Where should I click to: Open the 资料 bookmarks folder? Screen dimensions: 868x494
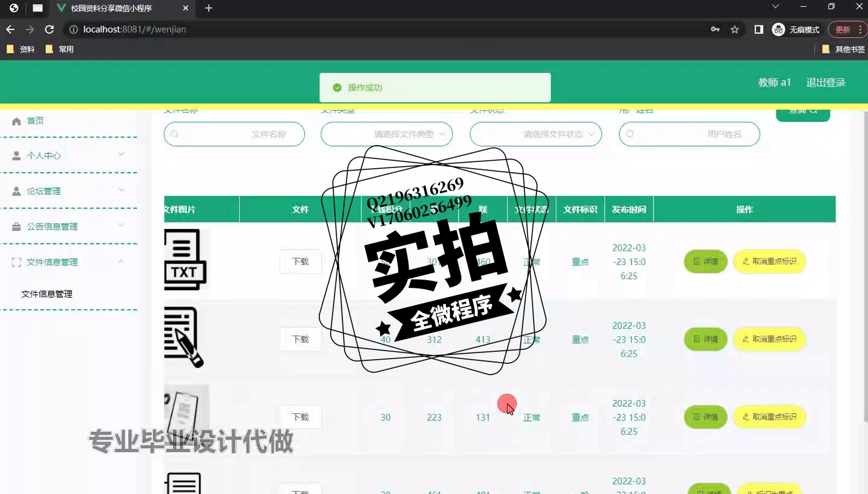pyautogui.click(x=20, y=49)
